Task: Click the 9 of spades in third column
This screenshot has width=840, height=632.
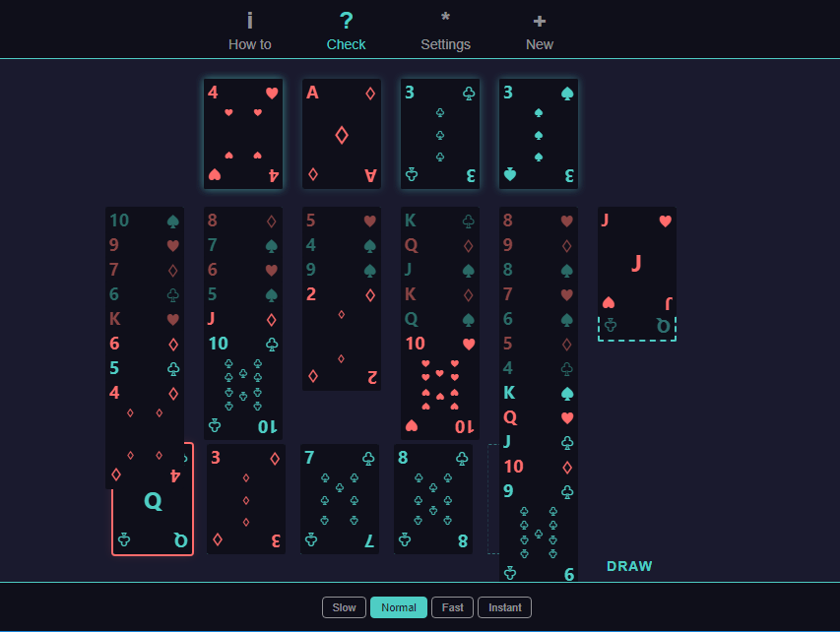Action: tap(342, 270)
